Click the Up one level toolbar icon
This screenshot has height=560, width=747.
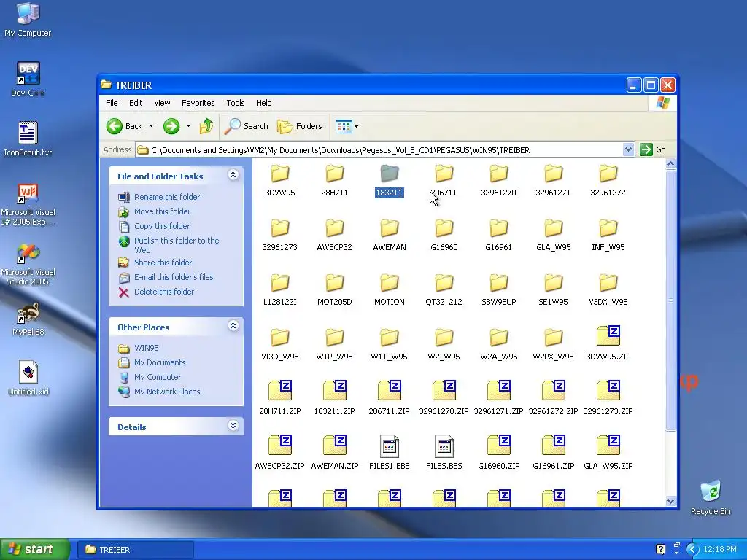tap(206, 126)
